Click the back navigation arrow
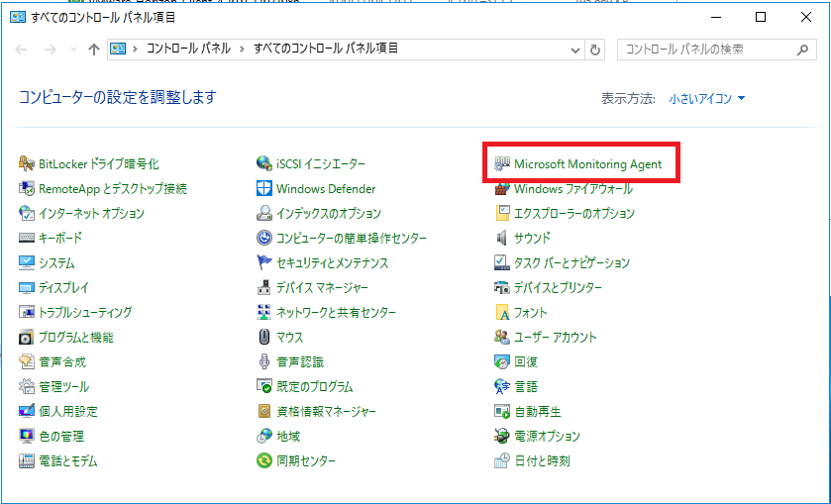The image size is (831, 504). click(21, 50)
